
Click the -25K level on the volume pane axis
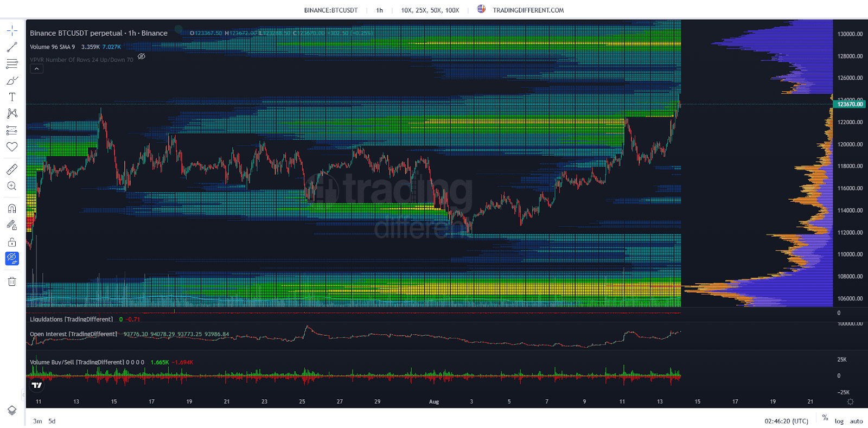pyautogui.click(x=844, y=392)
